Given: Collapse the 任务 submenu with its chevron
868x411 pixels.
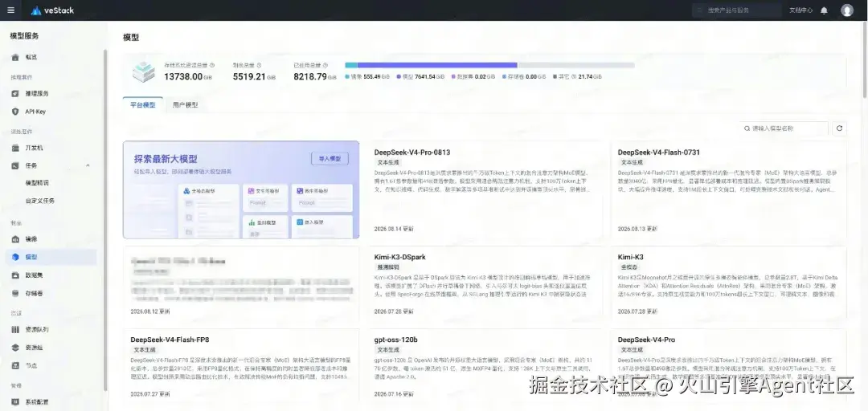Looking at the screenshot, I should [88, 165].
